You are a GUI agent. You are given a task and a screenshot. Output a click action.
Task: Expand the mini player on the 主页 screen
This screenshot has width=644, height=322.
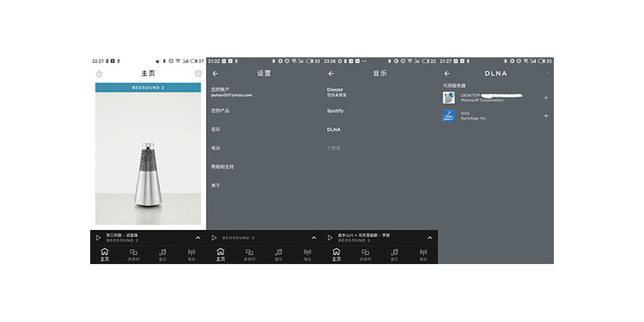click(x=198, y=238)
